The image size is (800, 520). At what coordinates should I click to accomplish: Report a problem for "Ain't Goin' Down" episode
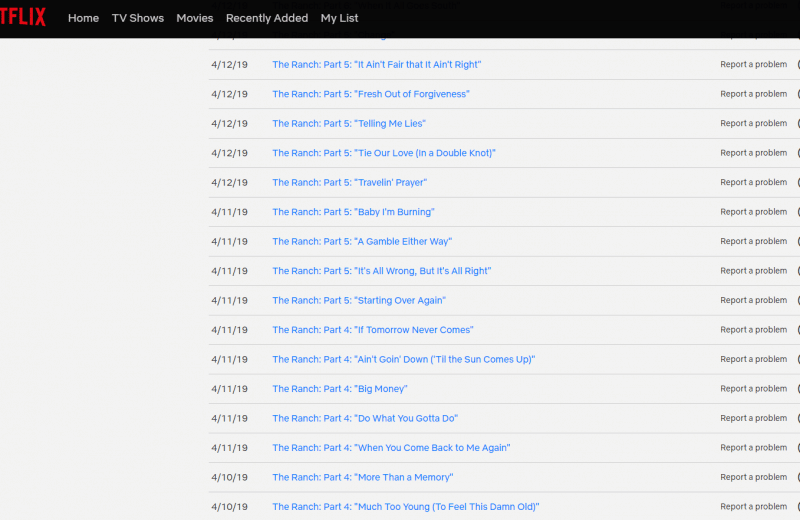[754, 359]
